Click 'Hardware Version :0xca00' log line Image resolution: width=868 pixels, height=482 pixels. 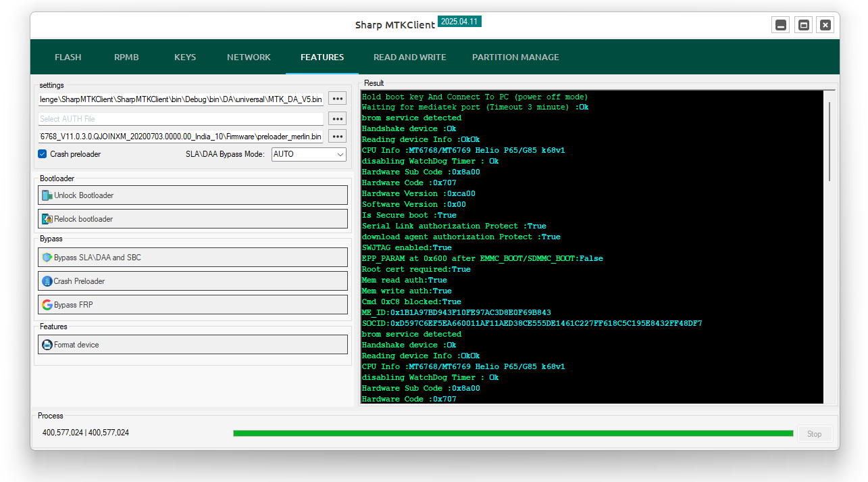(419, 193)
